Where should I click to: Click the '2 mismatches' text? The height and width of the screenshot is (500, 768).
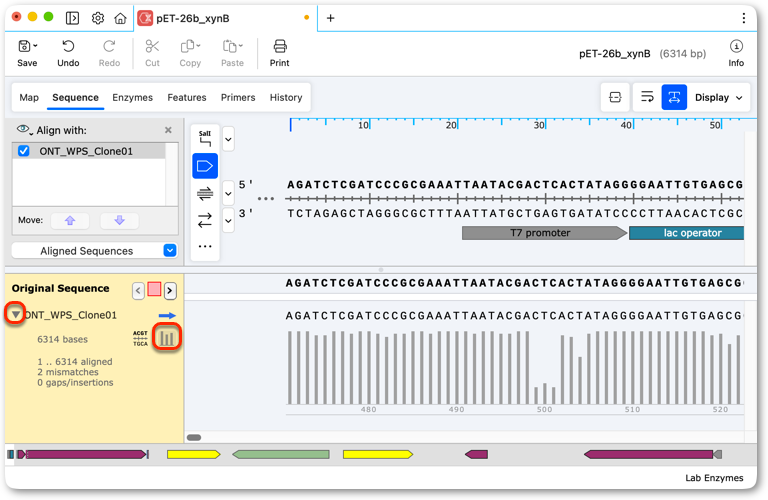click(x=68, y=372)
